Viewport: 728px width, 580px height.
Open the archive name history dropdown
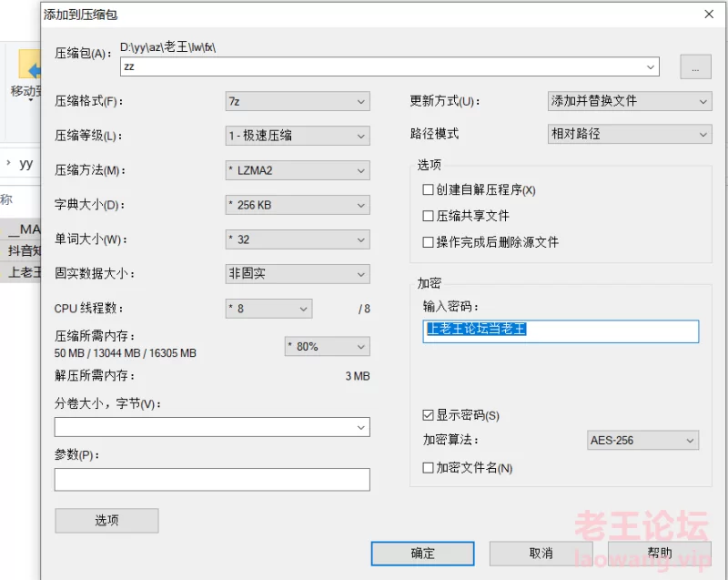click(x=651, y=66)
